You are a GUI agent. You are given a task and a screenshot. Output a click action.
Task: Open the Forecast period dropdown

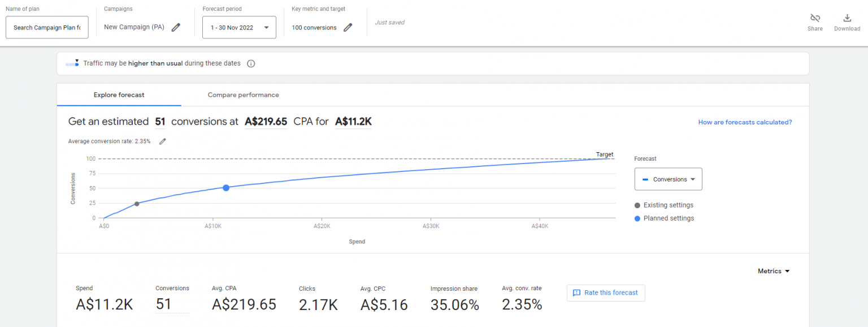click(x=238, y=27)
